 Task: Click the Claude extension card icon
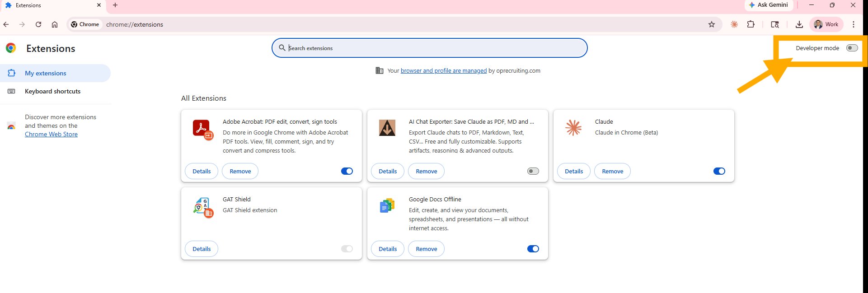pyautogui.click(x=573, y=128)
